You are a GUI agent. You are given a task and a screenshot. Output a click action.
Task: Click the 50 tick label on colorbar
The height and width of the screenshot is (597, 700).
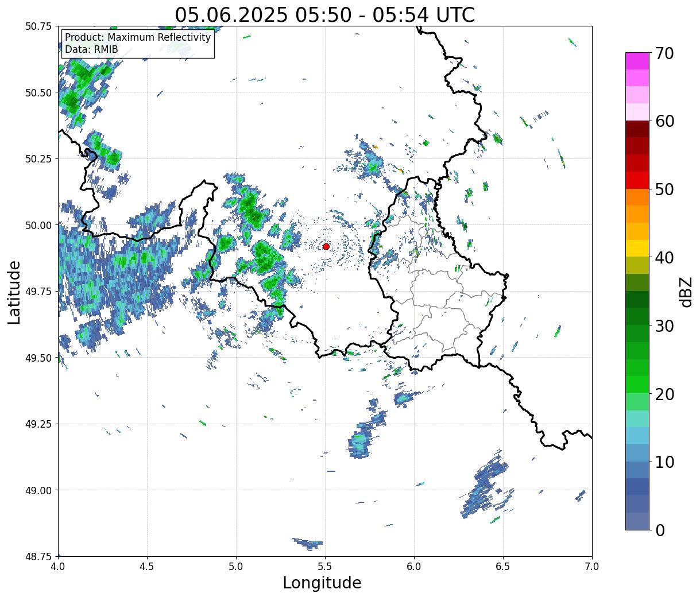[664, 189]
